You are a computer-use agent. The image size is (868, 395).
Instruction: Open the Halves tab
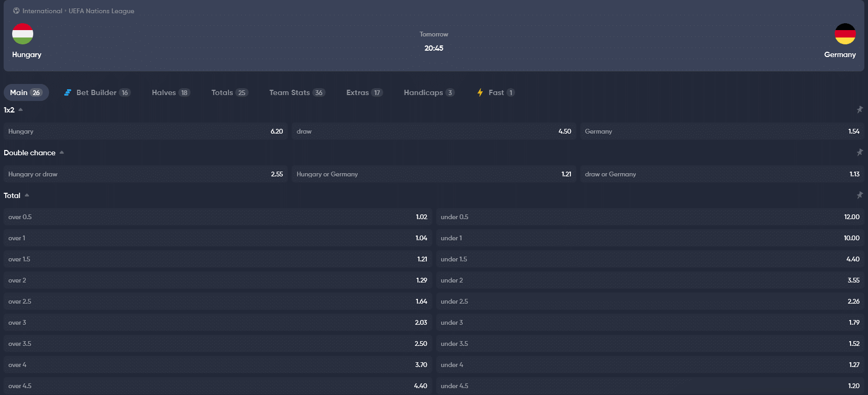point(170,92)
